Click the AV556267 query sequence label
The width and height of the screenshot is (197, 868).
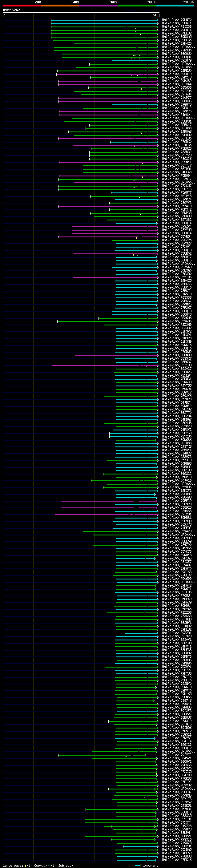(11, 10)
